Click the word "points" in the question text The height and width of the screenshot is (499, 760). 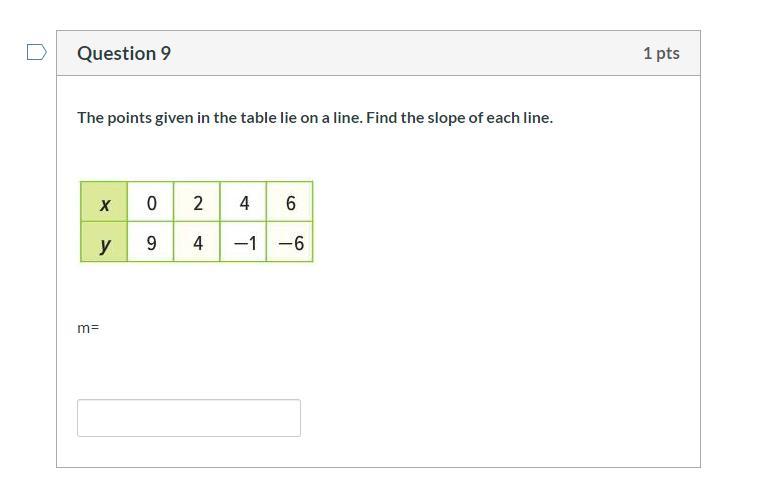click(x=129, y=118)
